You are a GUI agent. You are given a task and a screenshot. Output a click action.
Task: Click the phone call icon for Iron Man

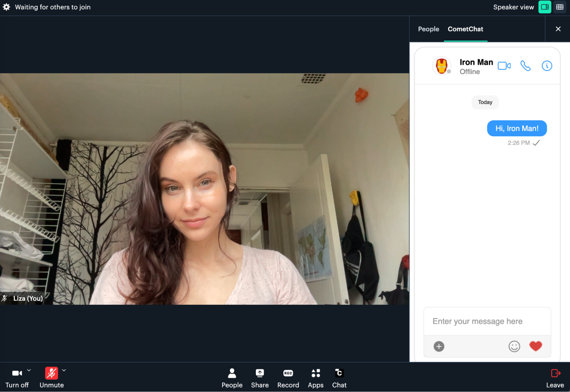[x=526, y=65]
